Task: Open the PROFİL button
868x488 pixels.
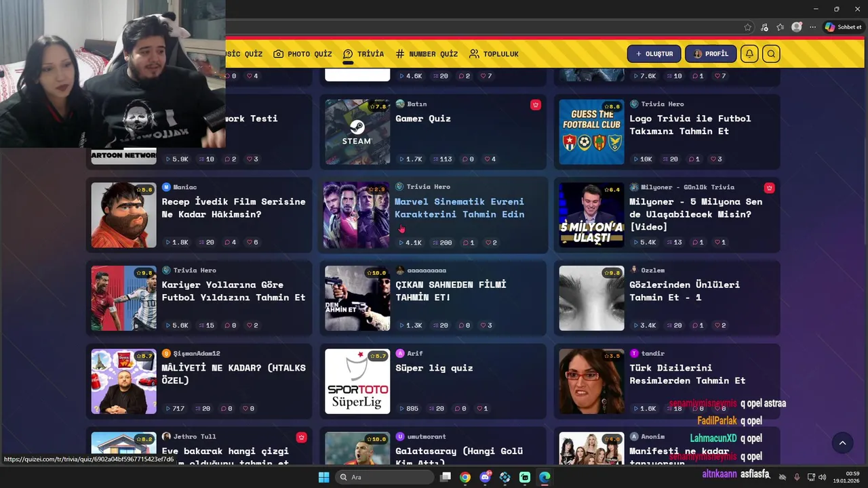Action: click(711, 54)
